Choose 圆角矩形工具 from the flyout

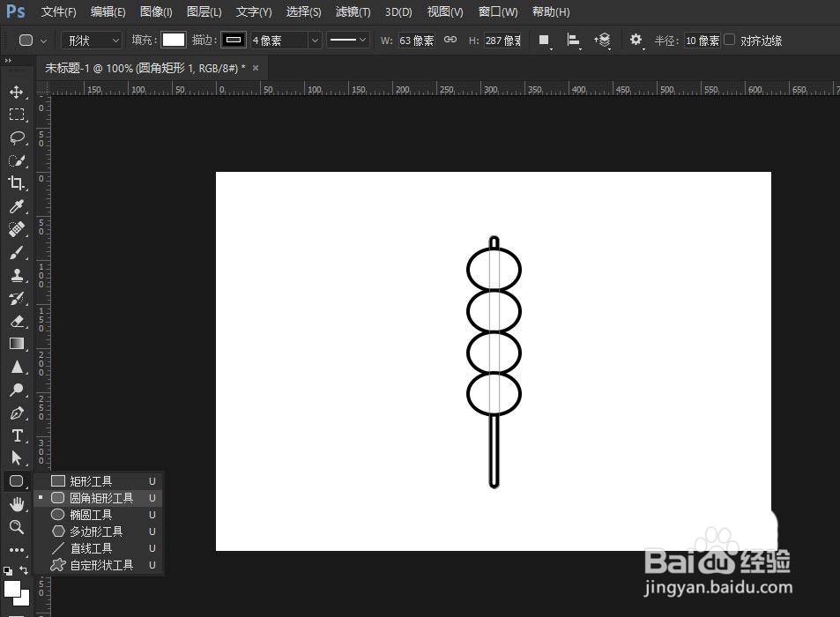[99, 498]
